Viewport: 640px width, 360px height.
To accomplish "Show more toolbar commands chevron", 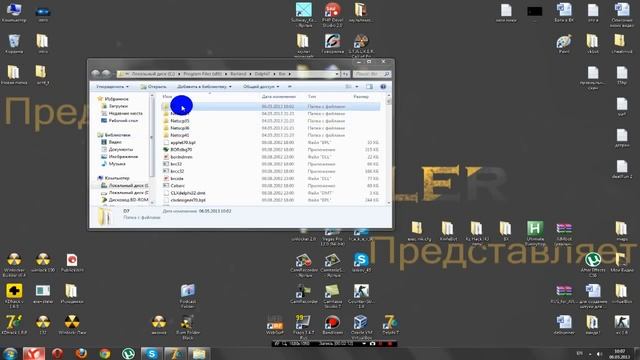I will pos(290,87).
